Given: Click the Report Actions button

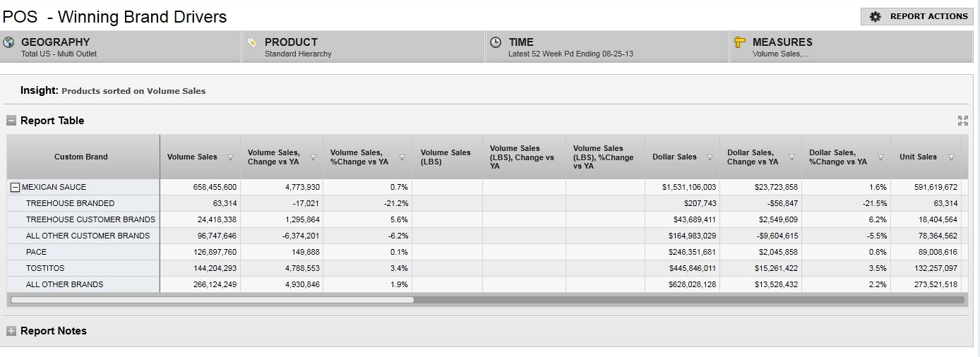Looking at the screenshot, I should pos(917,16).
